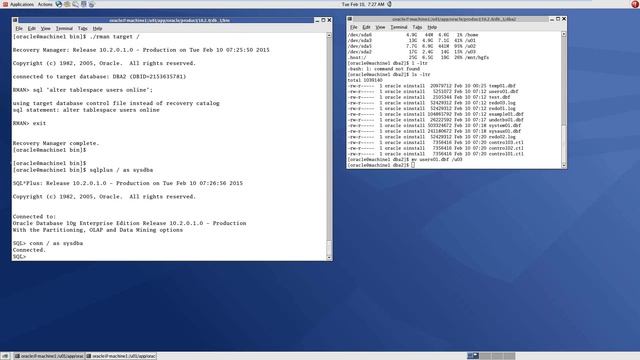Click 'RMAN> exit' line in left terminal

29,123
